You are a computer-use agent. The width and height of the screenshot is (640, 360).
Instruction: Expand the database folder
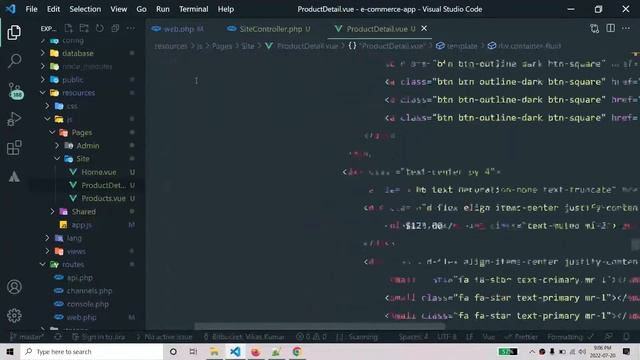78,53
